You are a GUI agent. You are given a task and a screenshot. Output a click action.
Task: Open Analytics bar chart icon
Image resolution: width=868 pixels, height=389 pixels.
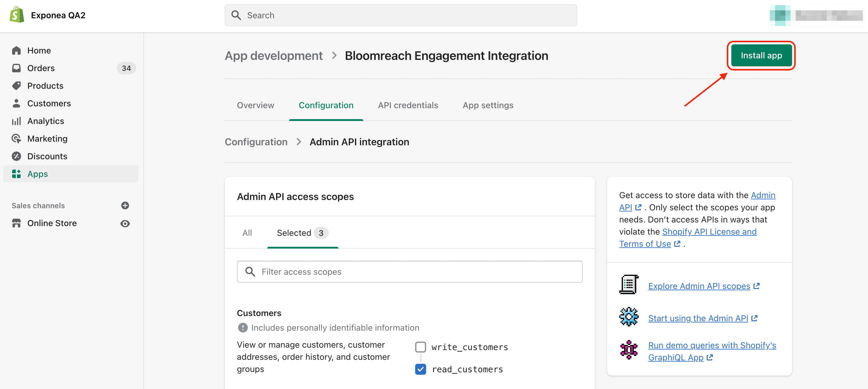[x=16, y=121]
